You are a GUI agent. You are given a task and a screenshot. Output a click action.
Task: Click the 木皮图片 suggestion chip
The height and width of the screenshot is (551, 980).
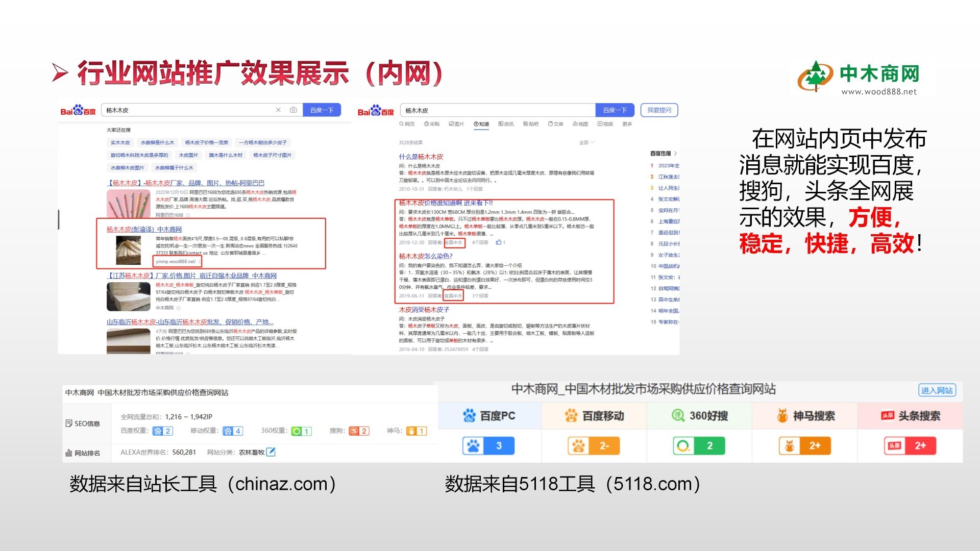pyautogui.click(x=188, y=155)
